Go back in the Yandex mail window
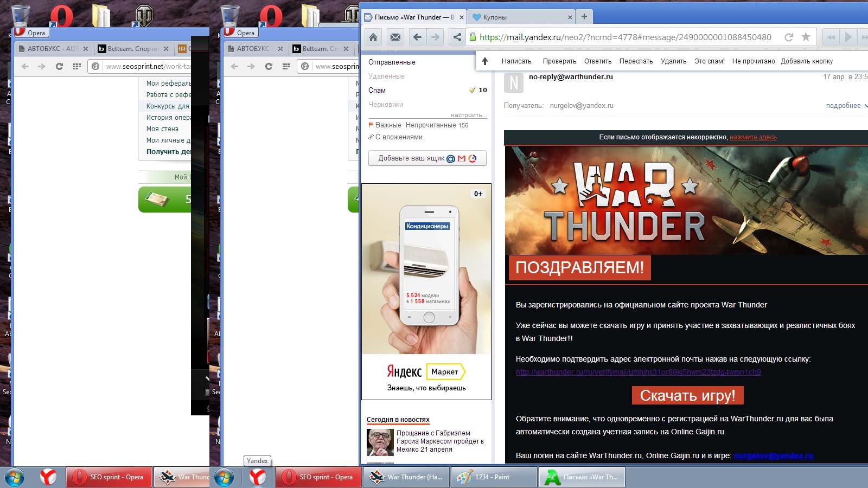868x488 pixels. coord(417,37)
